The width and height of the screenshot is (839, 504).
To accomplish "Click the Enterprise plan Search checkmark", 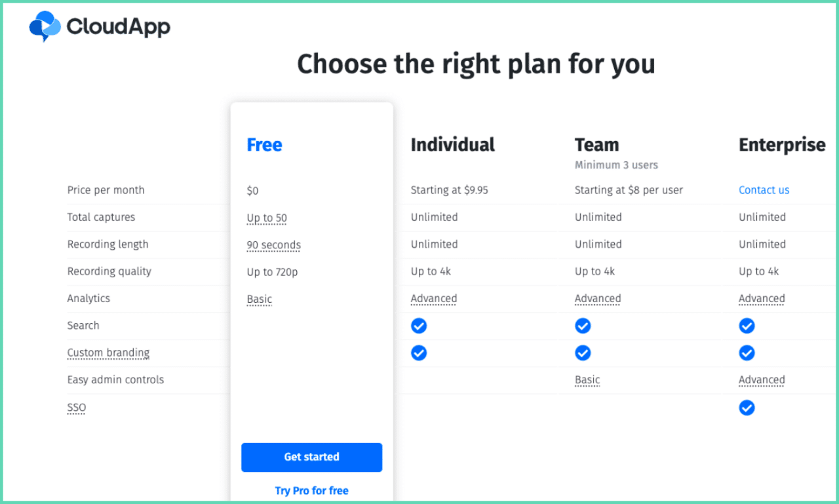I will tap(747, 326).
